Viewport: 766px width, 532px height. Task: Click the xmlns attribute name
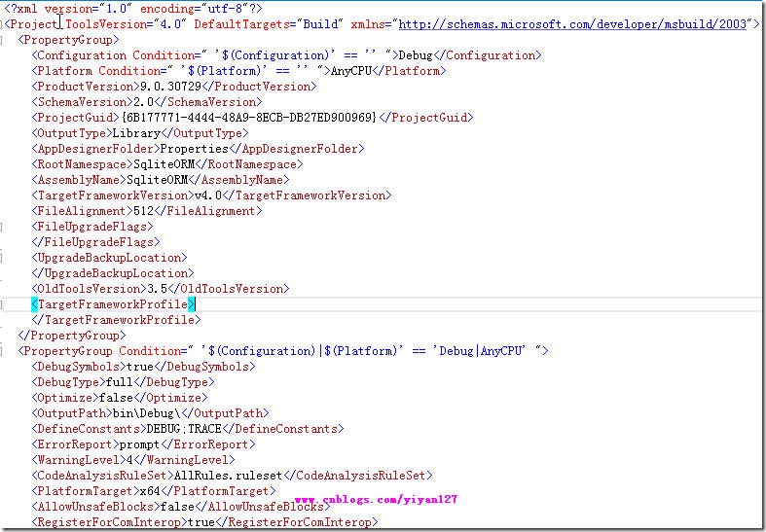point(367,24)
